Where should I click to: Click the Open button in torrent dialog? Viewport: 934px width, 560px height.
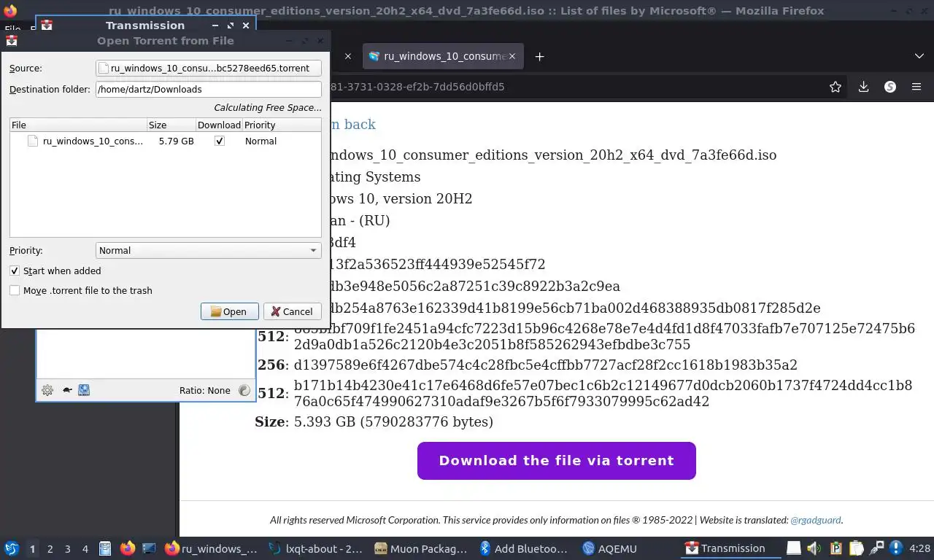click(x=229, y=311)
